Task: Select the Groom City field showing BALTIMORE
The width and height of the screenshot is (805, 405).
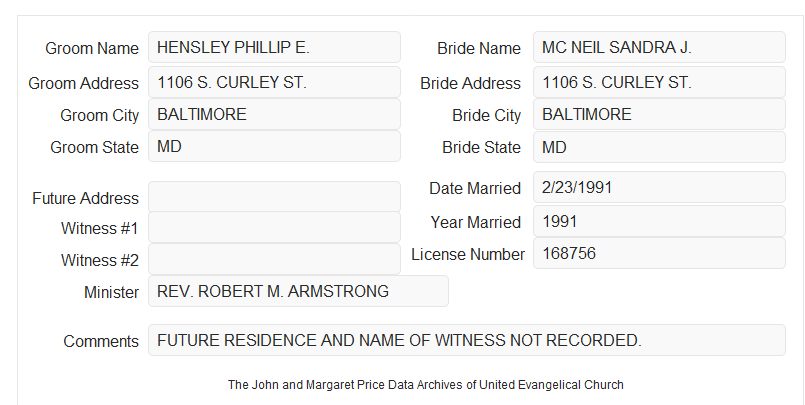Action: [x=274, y=114]
